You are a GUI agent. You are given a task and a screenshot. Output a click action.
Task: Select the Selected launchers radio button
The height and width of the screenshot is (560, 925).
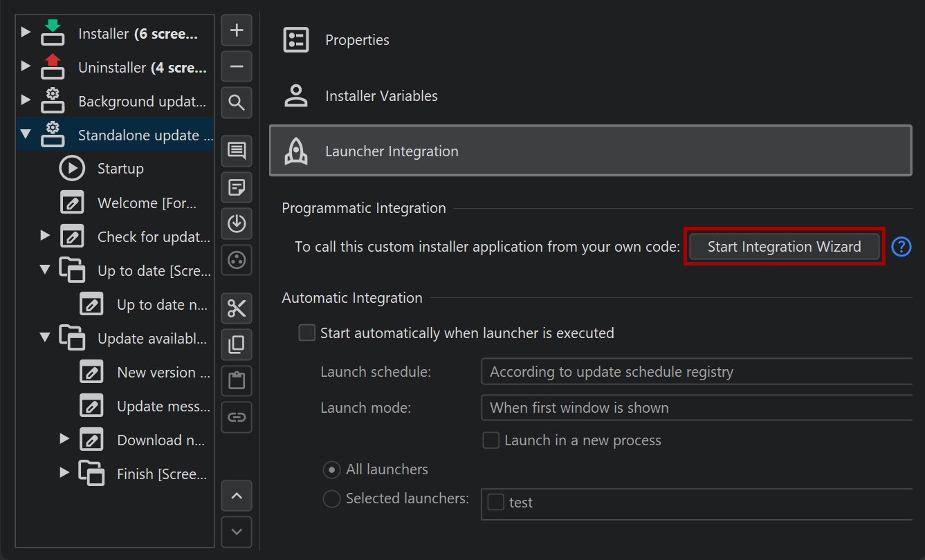tap(331, 498)
